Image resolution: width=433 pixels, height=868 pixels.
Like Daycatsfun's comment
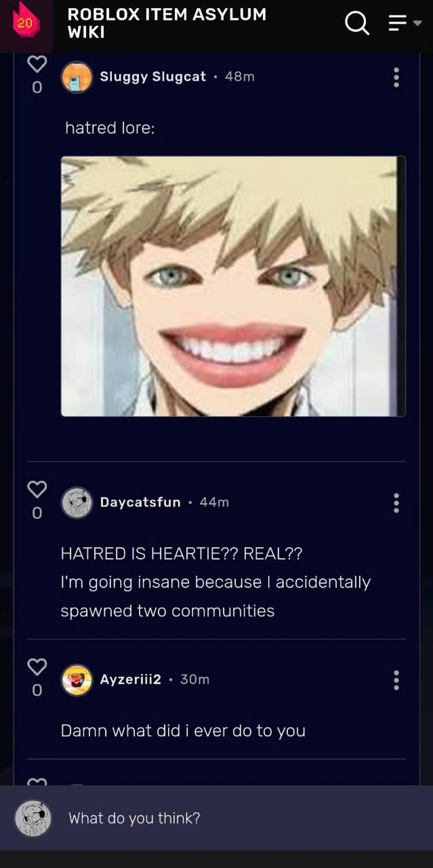coord(37,489)
